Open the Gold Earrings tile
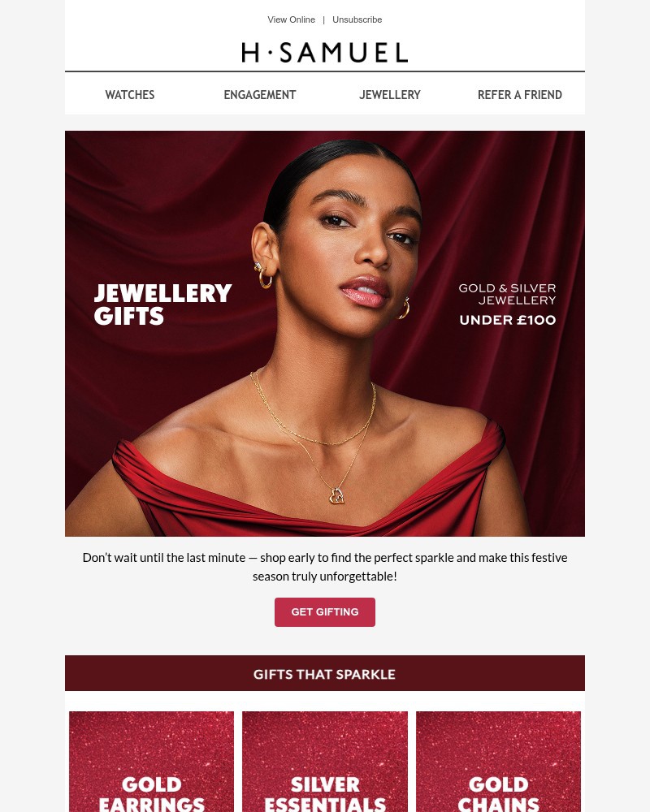The height and width of the screenshot is (812, 650). pyautogui.click(x=151, y=762)
